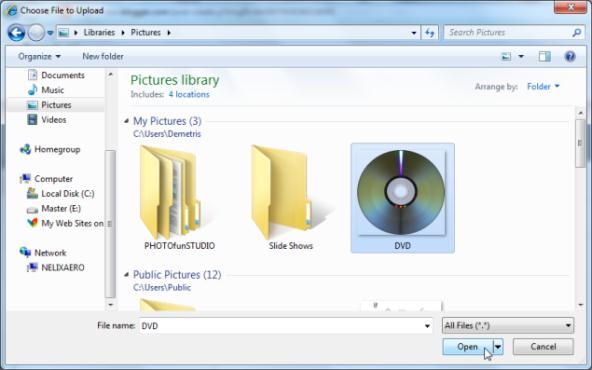Viewport: 592px width, 370px height.
Task: Open the Organize menu
Action: [x=39, y=57]
